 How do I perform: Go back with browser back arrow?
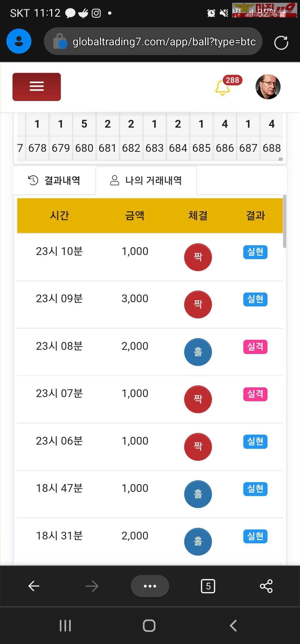[34, 586]
